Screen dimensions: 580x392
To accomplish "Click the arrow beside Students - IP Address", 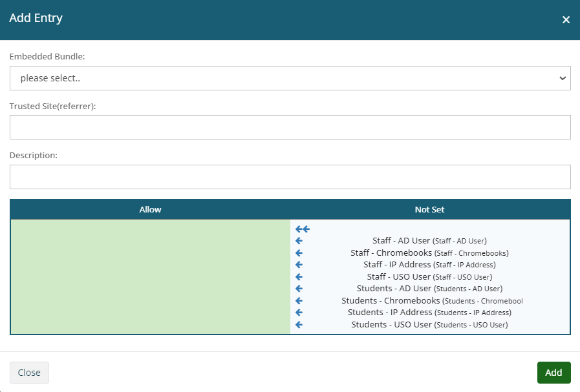I will point(299,313).
